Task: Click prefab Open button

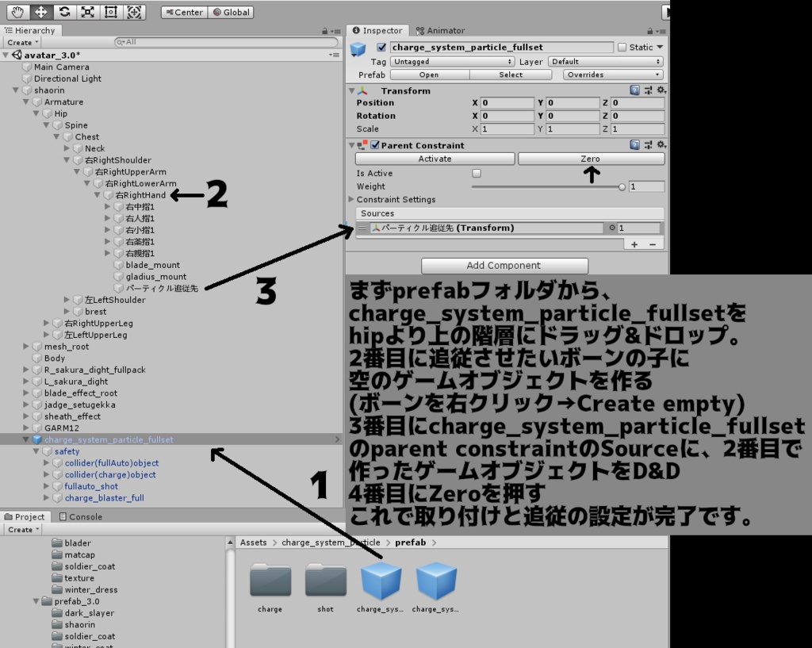Action: (x=429, y=75)
